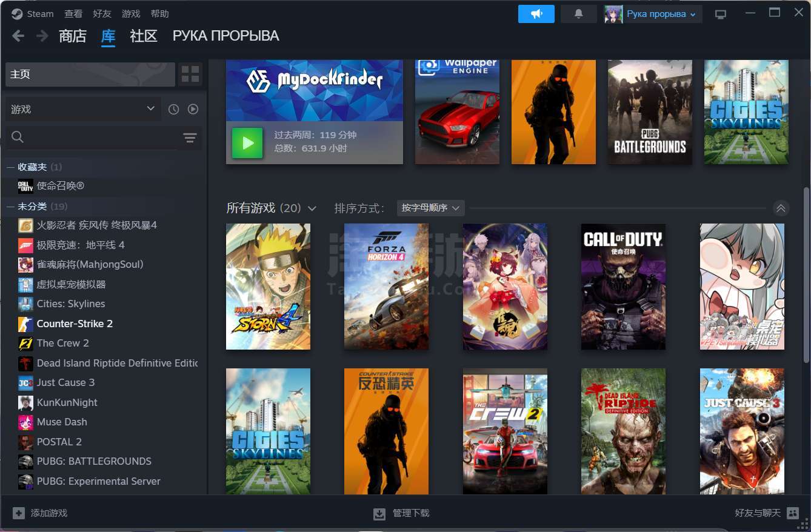811x532 pixels.
Task: Click the Cities: Skylines sidebar icon
Action: (25, 304)
